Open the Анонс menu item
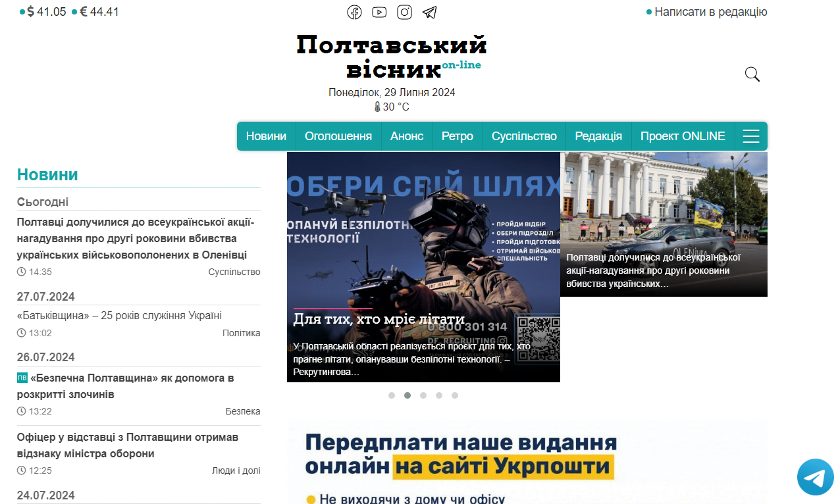The image size is (838, 504). 407,136
